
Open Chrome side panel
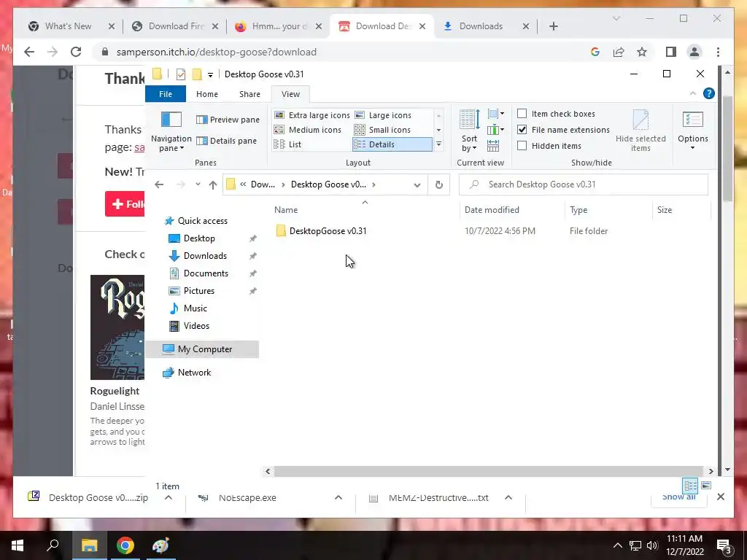tap(671, 52)
